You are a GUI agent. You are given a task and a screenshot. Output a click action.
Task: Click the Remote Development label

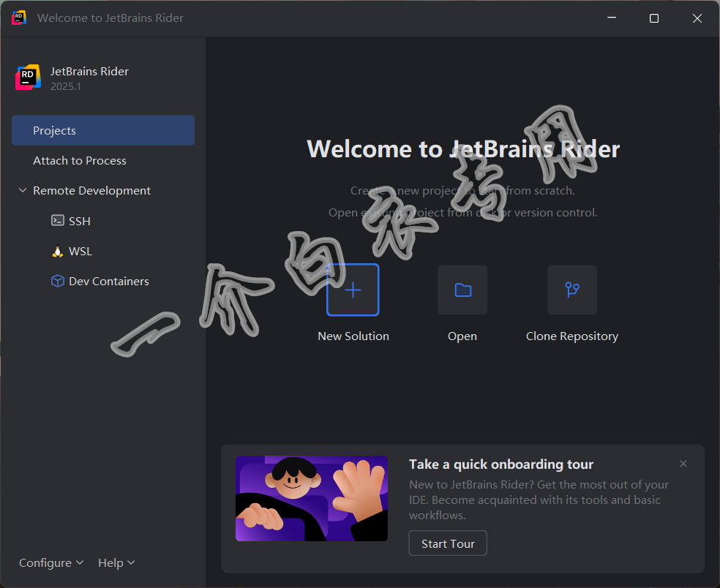click(92, 190)
